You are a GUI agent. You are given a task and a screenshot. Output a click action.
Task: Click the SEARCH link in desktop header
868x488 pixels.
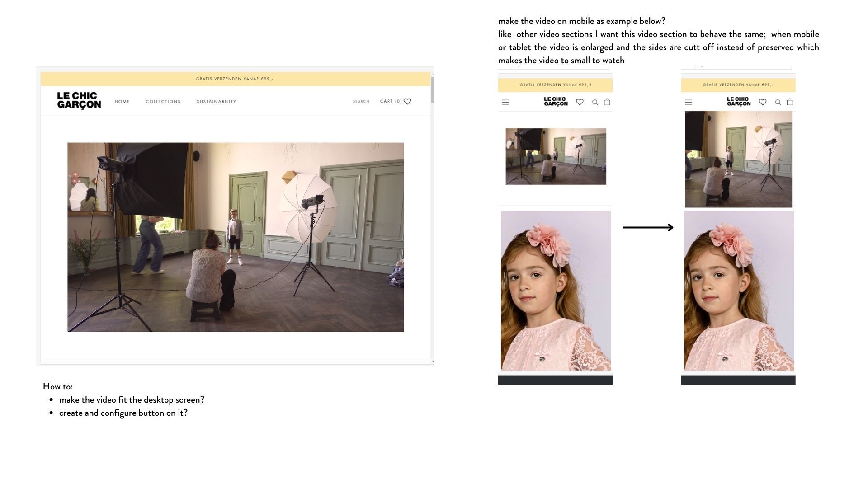(361, 102)
